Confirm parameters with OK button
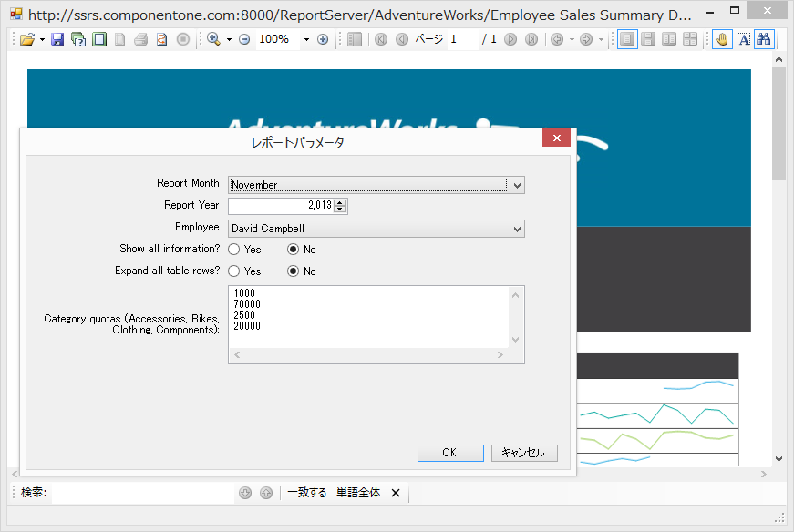 click(x=450, y=453)
